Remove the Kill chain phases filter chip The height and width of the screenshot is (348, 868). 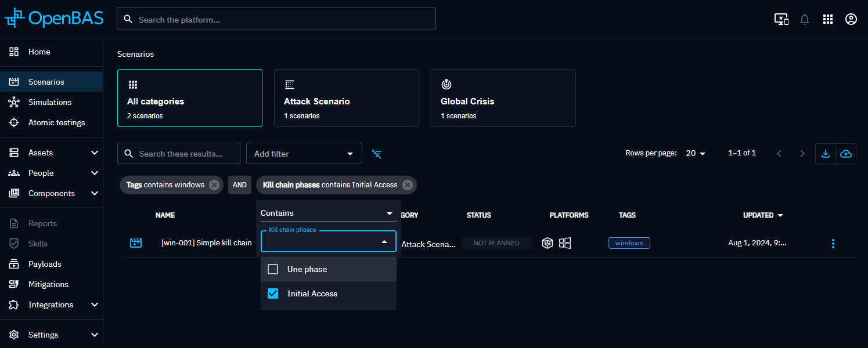(x=408, y=185)
